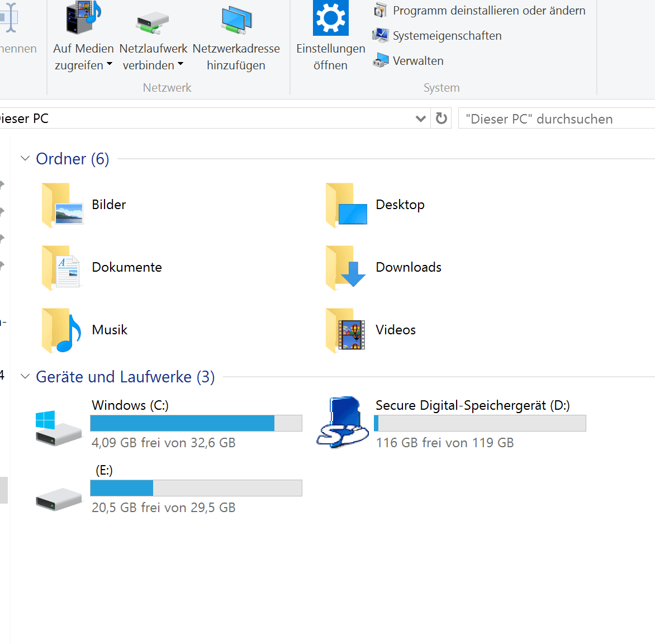This screenshot has width=655, height=644.
Task: Click text 116 GB frei von 119 GB
Action: (445, 443)
